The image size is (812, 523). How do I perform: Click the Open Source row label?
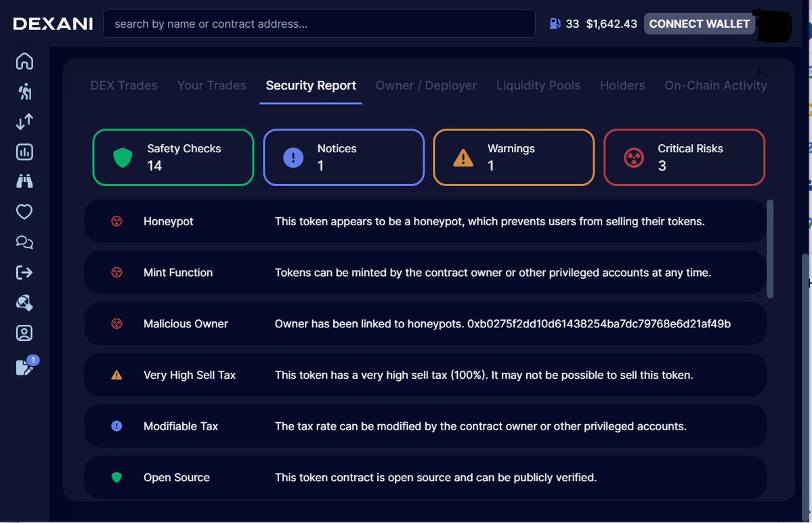[177, 478]
